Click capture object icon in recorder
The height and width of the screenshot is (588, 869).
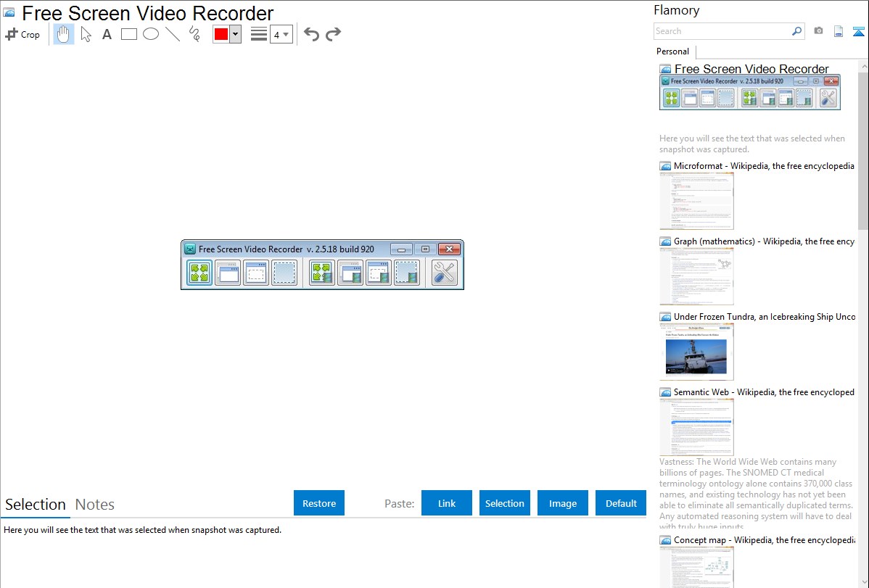point(256,273)
